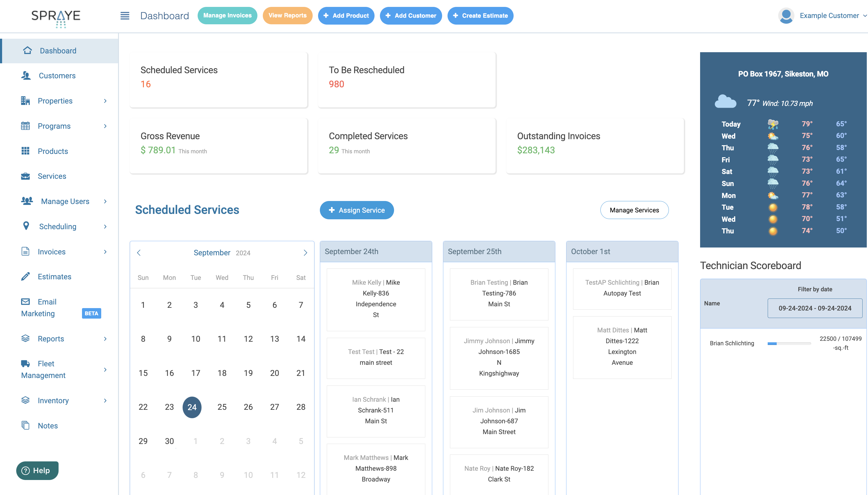Click the user avatar icon

point(786,16)
